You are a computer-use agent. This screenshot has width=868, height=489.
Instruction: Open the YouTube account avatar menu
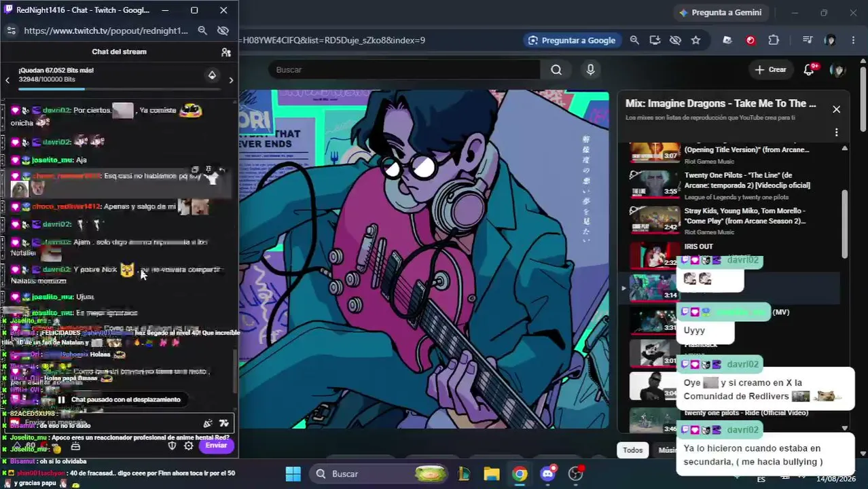[837, 69]
